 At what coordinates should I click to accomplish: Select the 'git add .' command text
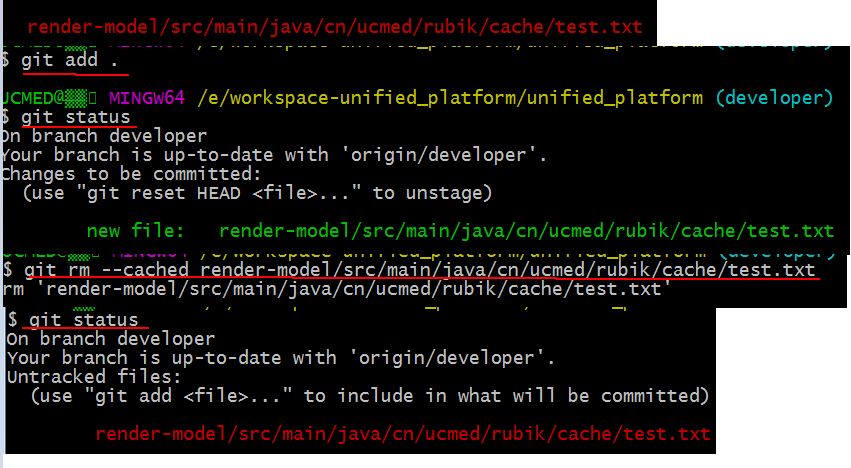click(x=69, y=60)
